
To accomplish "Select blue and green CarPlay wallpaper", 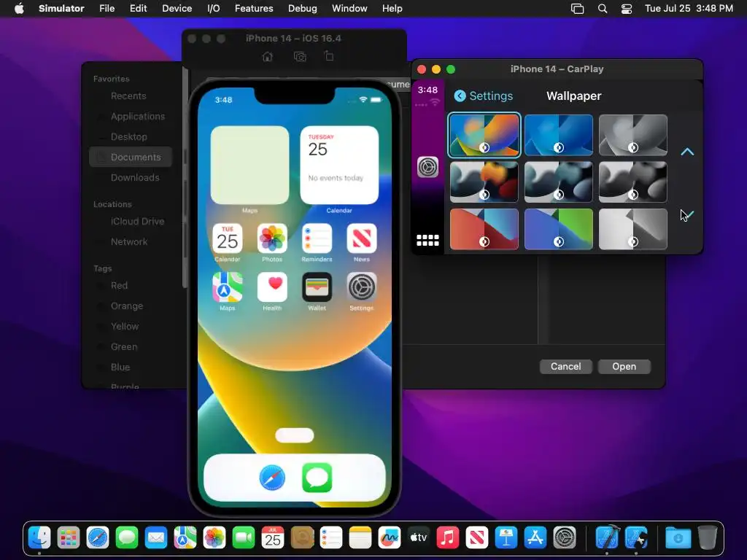I will 558,229.
